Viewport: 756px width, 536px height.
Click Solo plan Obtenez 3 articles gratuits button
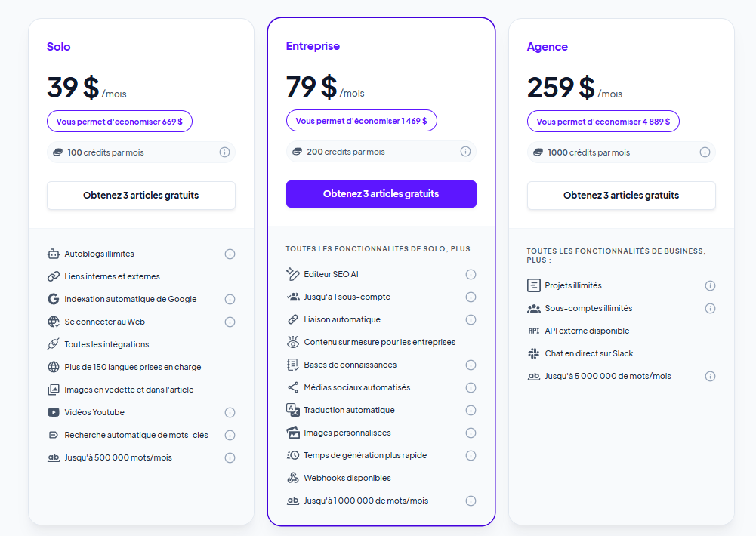click(x=141, y=196)
